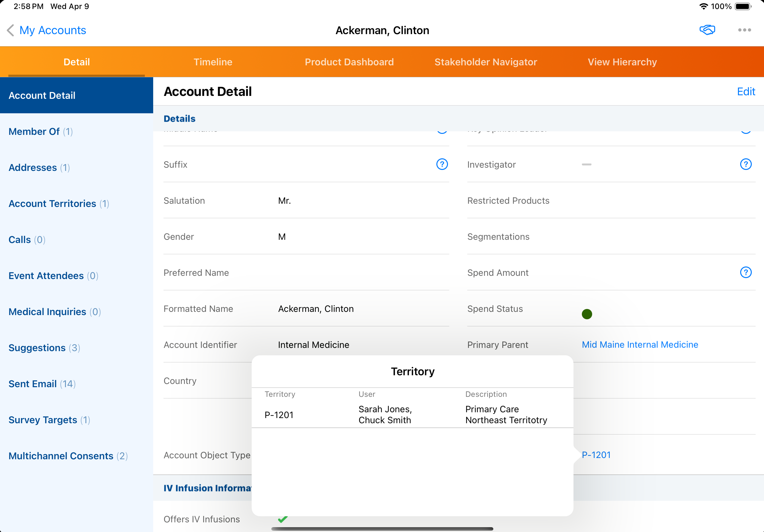This screenshot has width=764, height=532.
Task: Switch to the Timeline tab
Action: pos(213,62)
